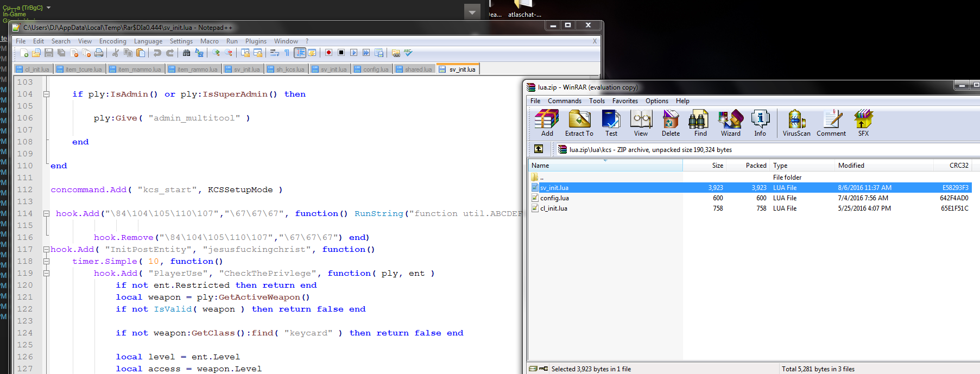Click the Redo arrow icon in Notepad++
The width and height of the screenshot is (980, 374).
tap(170, 53)
